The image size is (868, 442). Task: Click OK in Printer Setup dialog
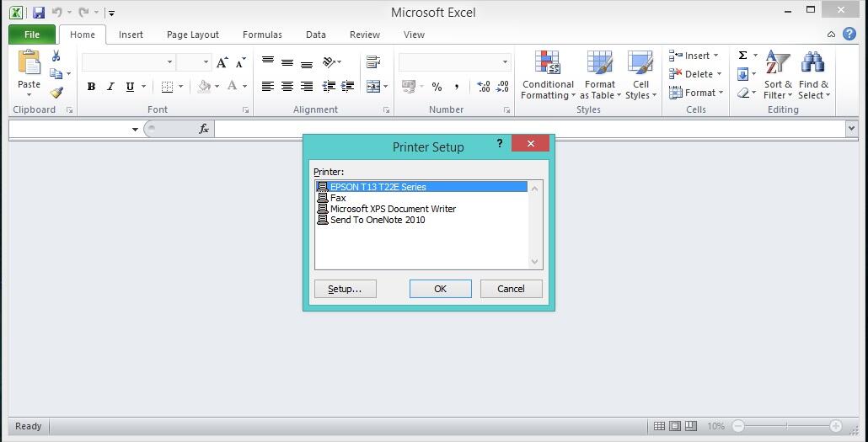coord(441,289)
